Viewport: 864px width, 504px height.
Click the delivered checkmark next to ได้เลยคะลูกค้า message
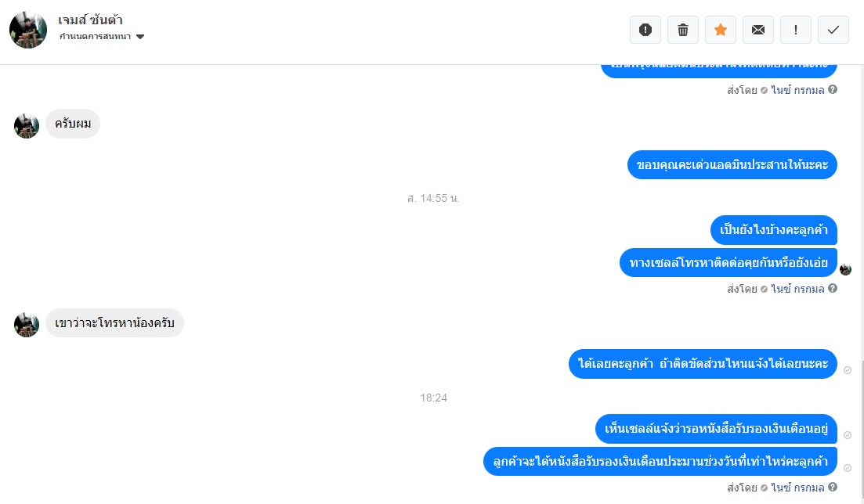pos(848,370)
